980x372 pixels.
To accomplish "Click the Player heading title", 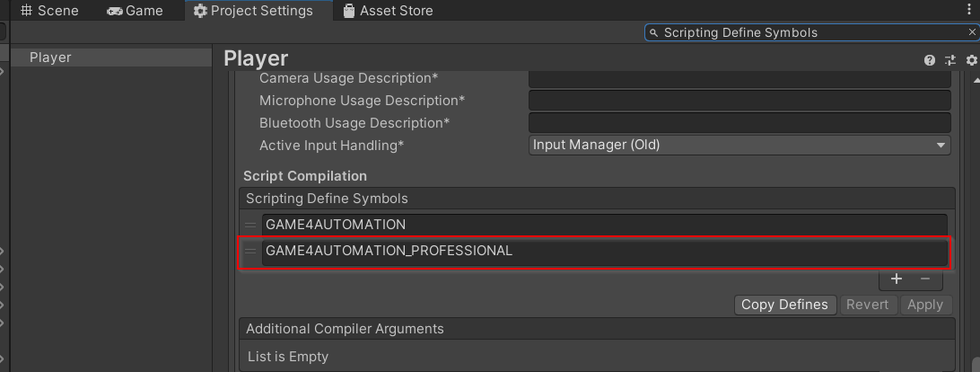I will click(256, 58).
